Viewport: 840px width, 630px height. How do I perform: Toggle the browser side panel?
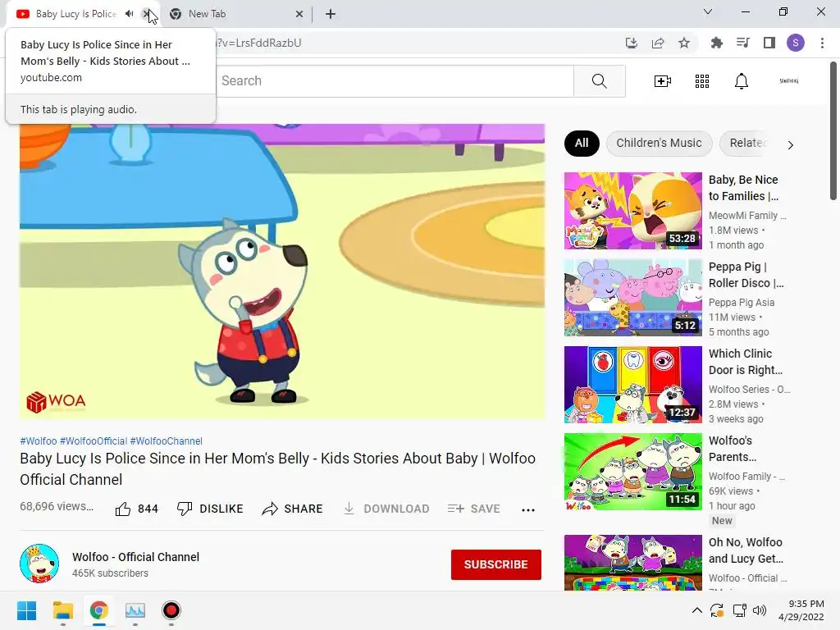click(x=769, y=43)
